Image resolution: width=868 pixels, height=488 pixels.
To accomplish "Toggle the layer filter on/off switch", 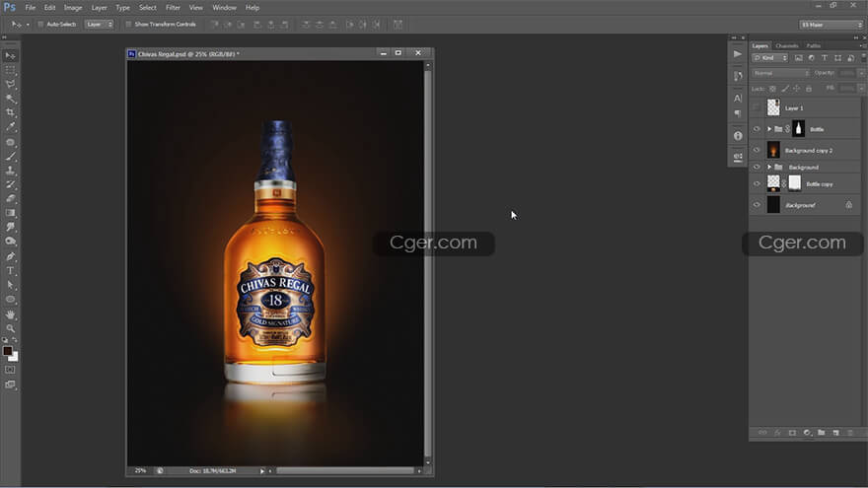I will [862, 57].
